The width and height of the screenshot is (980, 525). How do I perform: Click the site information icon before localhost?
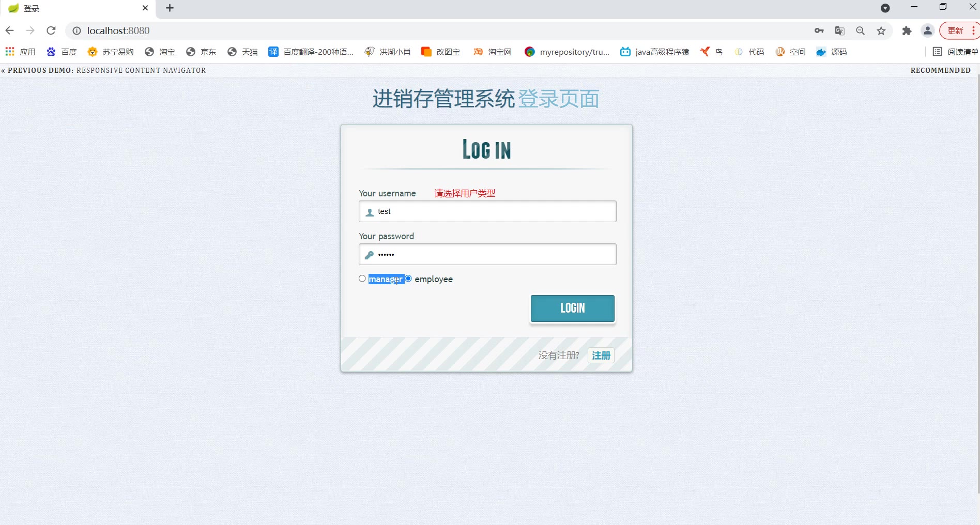tap(76, 30)
